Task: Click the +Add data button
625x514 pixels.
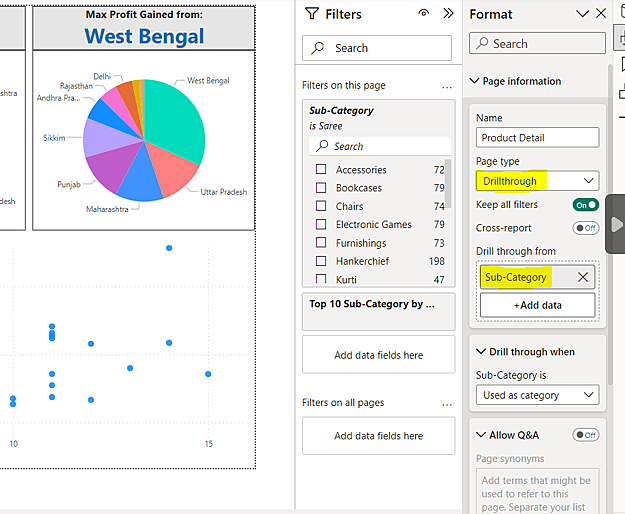Action: pos(537,305)
